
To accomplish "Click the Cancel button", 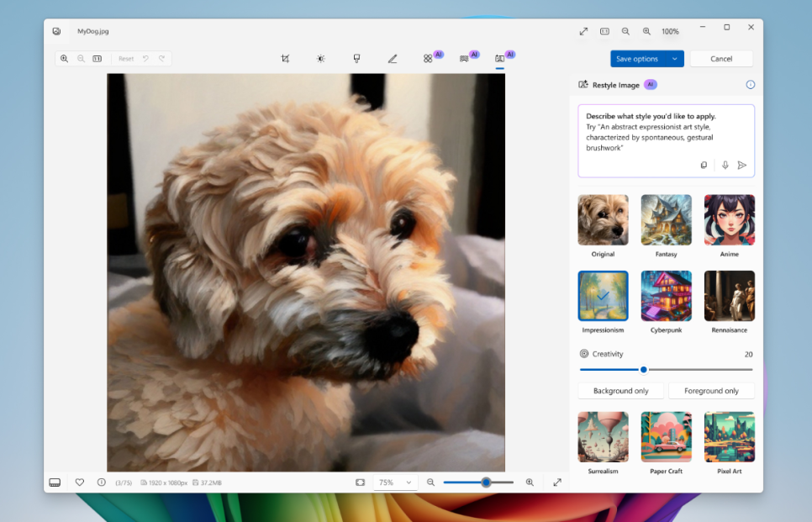I will 721,59.
